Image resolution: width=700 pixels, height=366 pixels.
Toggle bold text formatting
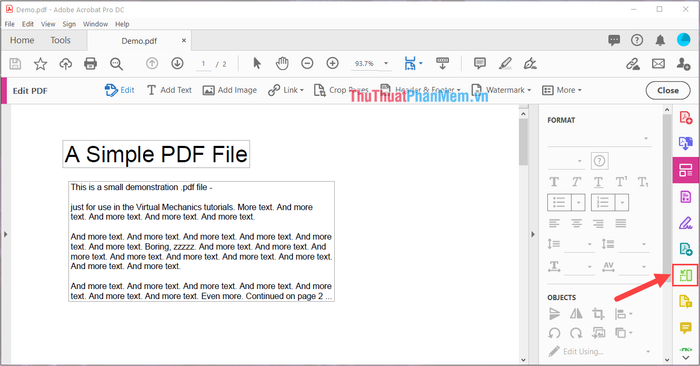coord(554,182)
